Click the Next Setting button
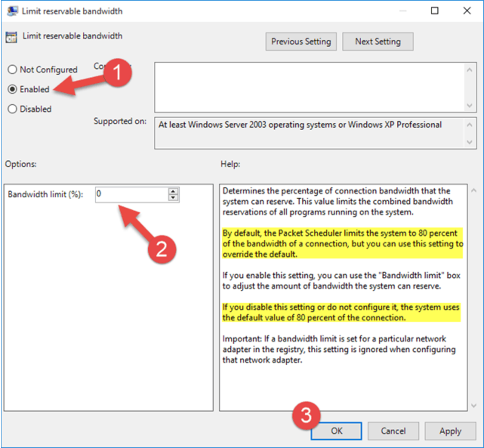The width and height of the screenshot is (484, 448). pos(378,42)
